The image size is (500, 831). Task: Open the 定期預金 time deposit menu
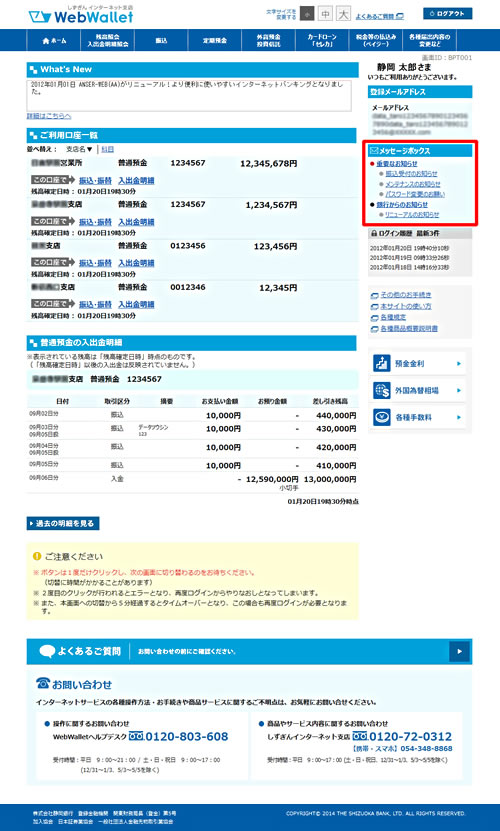215,41
